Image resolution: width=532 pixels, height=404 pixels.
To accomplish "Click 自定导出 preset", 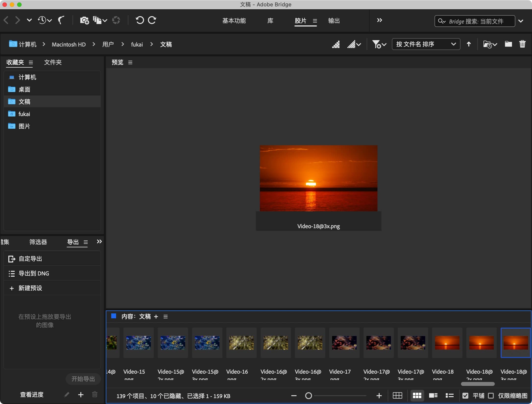I will [x=52, y=259].
